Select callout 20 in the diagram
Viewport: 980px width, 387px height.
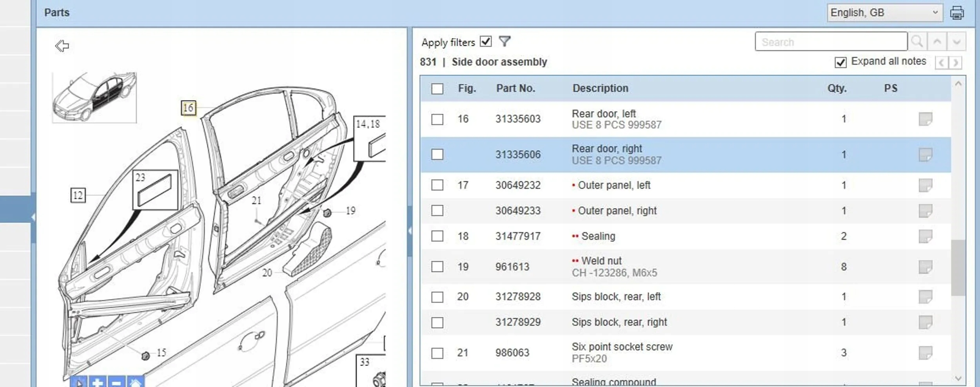click(x=267, y=273)
